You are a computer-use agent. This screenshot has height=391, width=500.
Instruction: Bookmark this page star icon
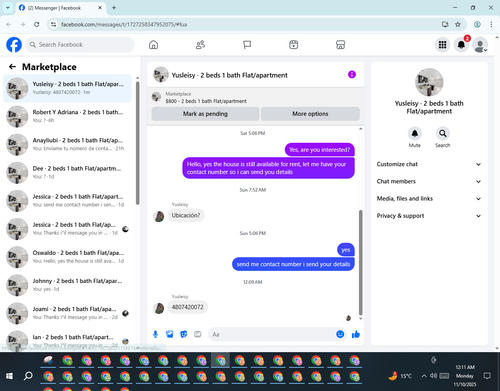[x=458, y=24]
